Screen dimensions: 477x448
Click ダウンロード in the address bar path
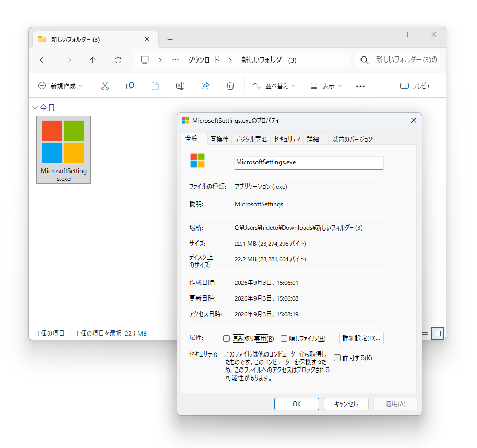point(204,60)
